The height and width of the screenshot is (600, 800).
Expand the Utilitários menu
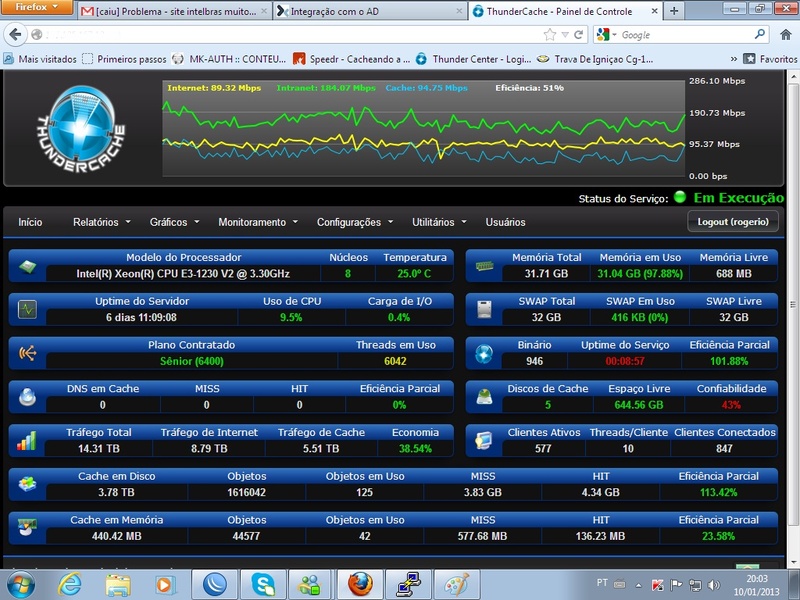pos(439,222)
